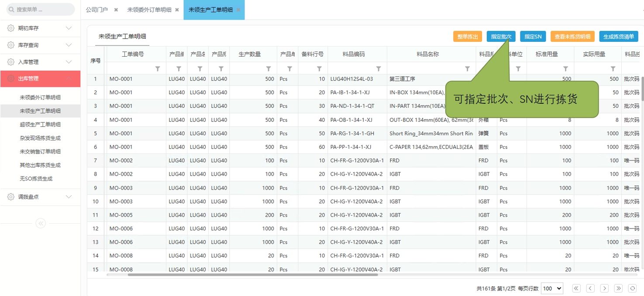Open filter for 标准用量 column
The width and height of the screenshot is (644, 296).
(x=565, y=69)
